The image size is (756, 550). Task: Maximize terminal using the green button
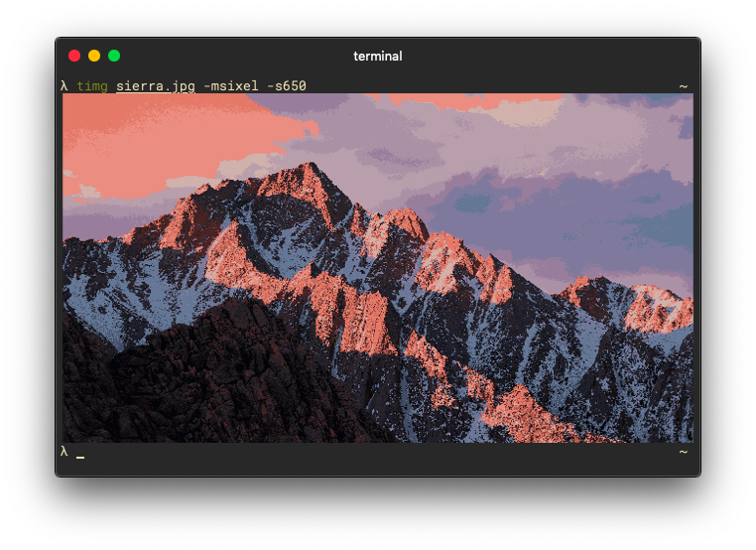click(114, 56)
